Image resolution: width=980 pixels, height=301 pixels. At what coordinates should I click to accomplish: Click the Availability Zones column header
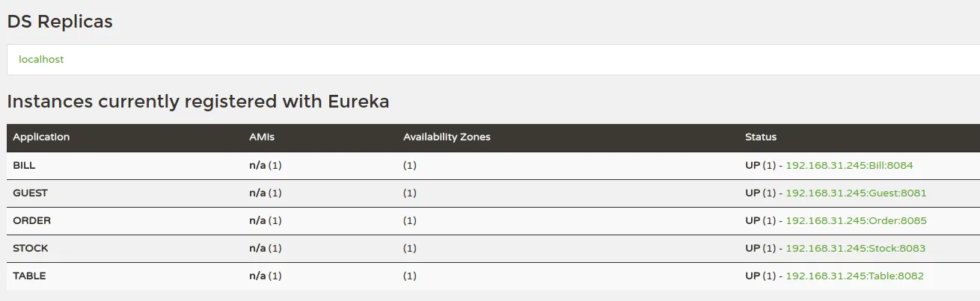447,137
